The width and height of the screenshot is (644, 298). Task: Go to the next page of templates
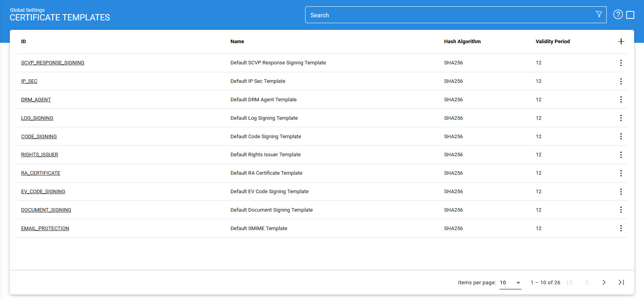604,282
